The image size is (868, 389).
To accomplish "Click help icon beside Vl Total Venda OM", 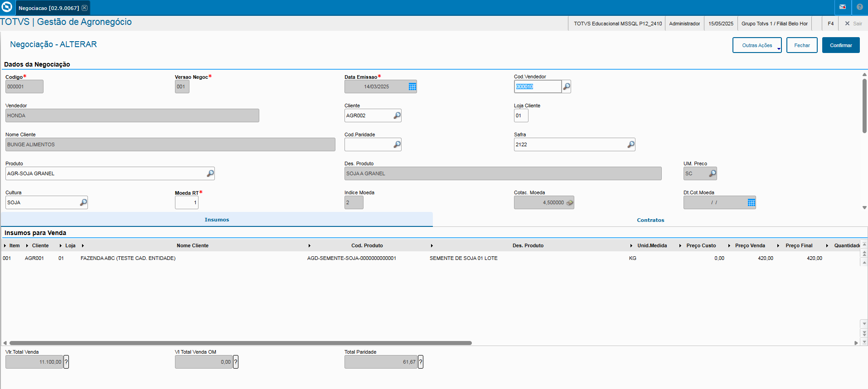I will 236,362.
